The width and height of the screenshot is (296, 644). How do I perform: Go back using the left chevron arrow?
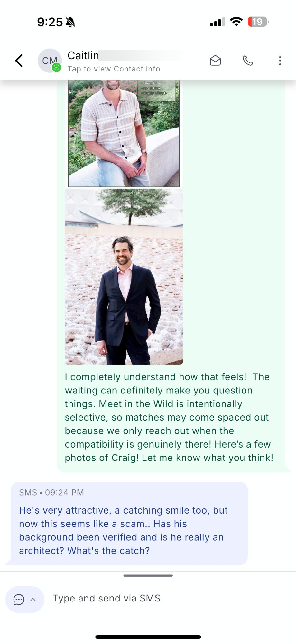click(19, 61)
